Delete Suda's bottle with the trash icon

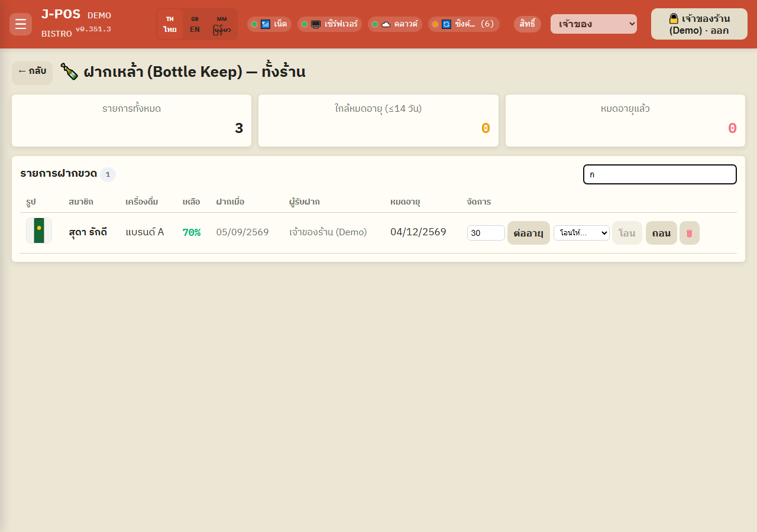pyautogui.click(x=690, y=233)
